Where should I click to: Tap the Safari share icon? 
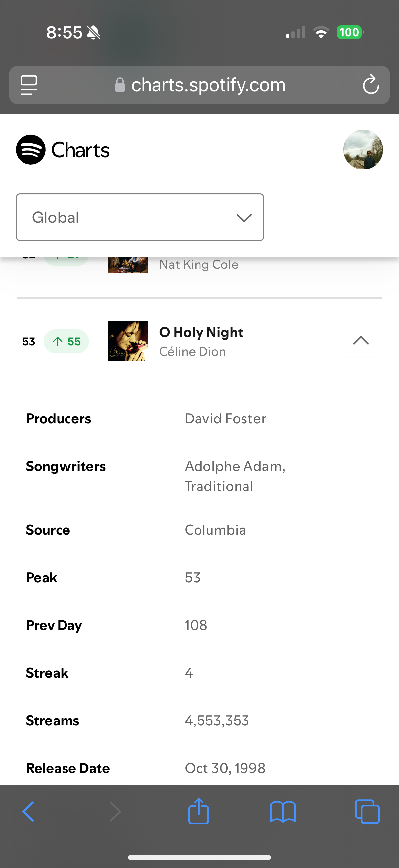click(x=199, y=812)
